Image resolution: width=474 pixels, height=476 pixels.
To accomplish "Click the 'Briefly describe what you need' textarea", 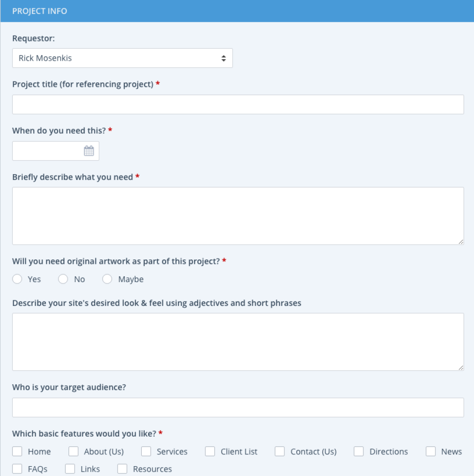I will point(238,216).
